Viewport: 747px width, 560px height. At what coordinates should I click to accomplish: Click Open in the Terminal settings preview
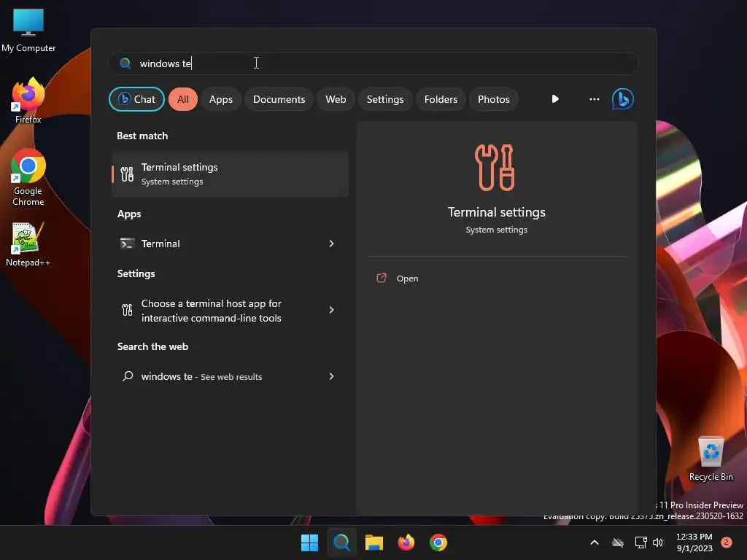407,279
